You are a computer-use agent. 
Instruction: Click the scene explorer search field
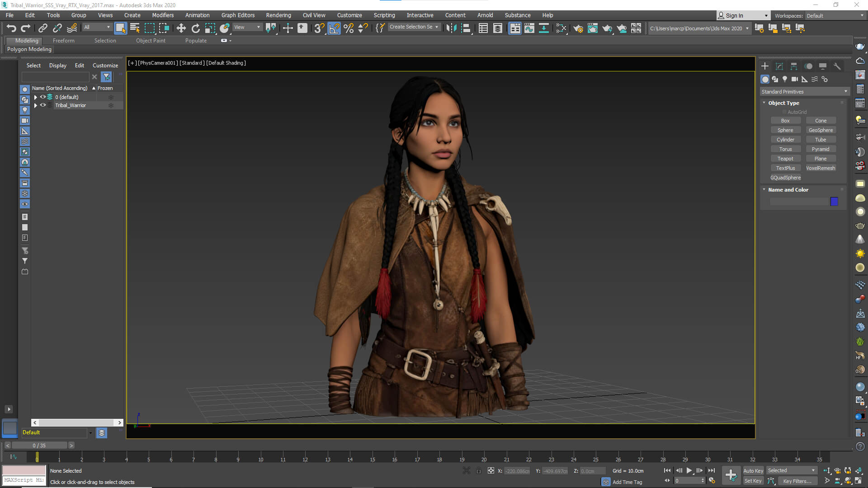coord(56,77)
